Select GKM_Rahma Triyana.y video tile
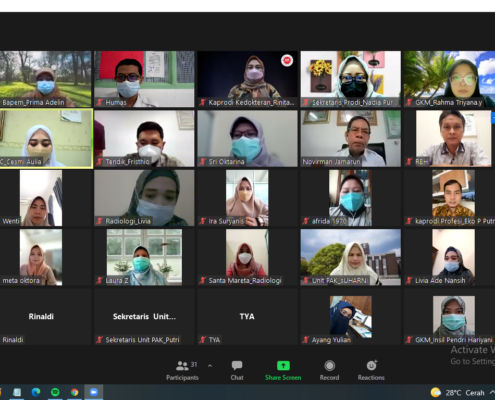 pyautogui.click(x=449, y=79)
